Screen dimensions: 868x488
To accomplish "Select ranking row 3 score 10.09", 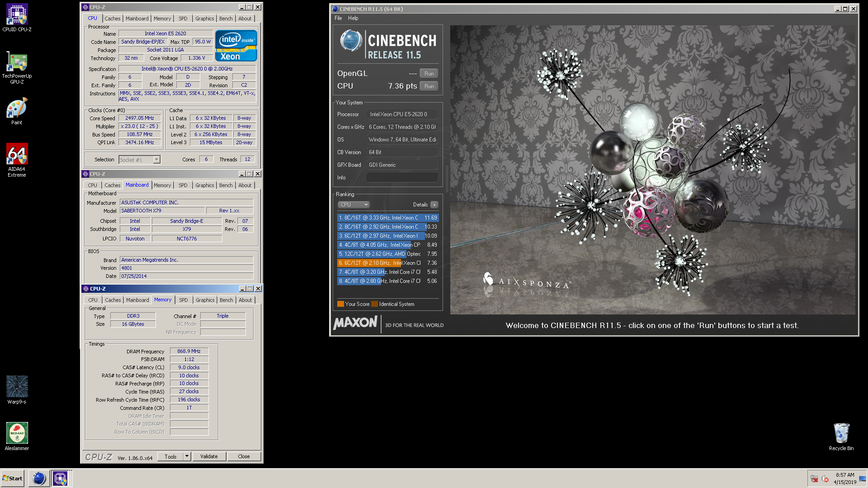I will click(x=388, y=236).
